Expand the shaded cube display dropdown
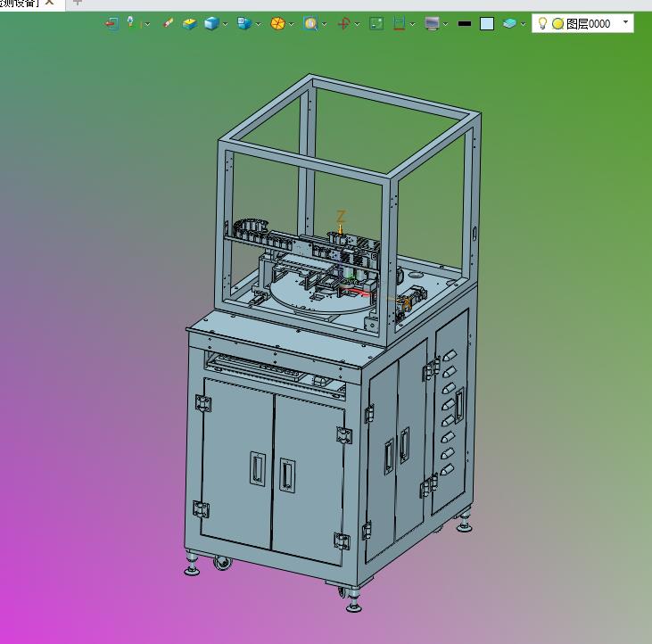Screen dimensions: 652x644 tap(226, 24)
